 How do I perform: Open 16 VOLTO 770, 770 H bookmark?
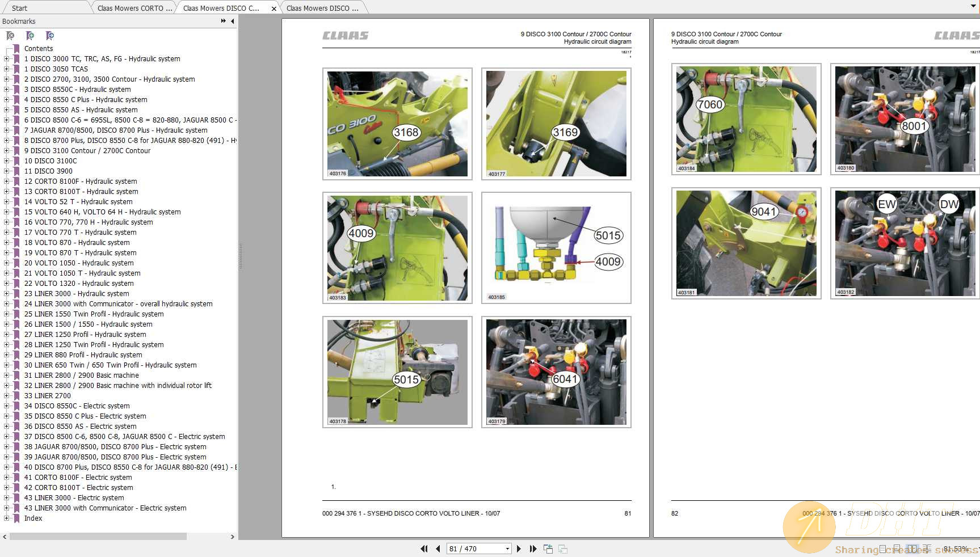tap(89, 222)
